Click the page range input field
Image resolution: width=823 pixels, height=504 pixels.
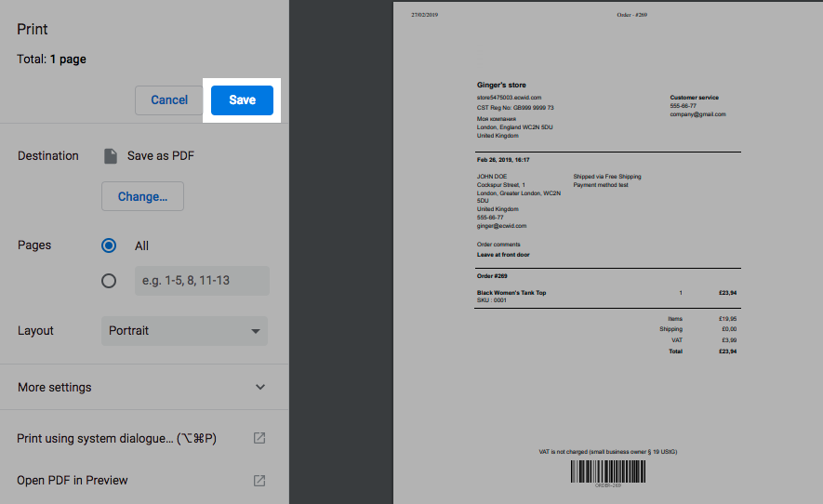point(202,280)
